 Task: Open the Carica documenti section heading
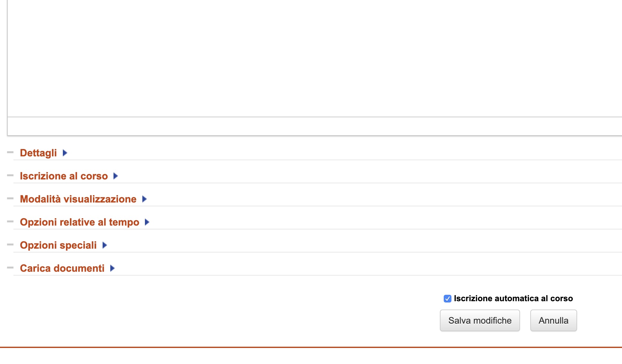coord(62,268)
